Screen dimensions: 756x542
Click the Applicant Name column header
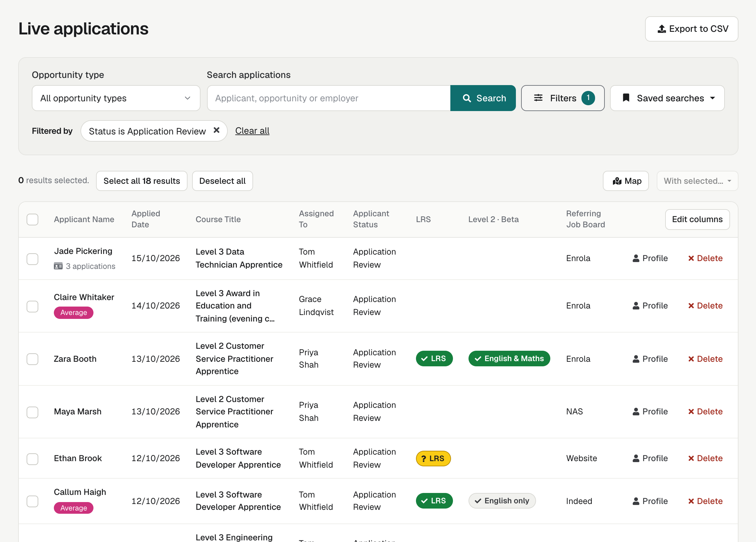point(84,219)
